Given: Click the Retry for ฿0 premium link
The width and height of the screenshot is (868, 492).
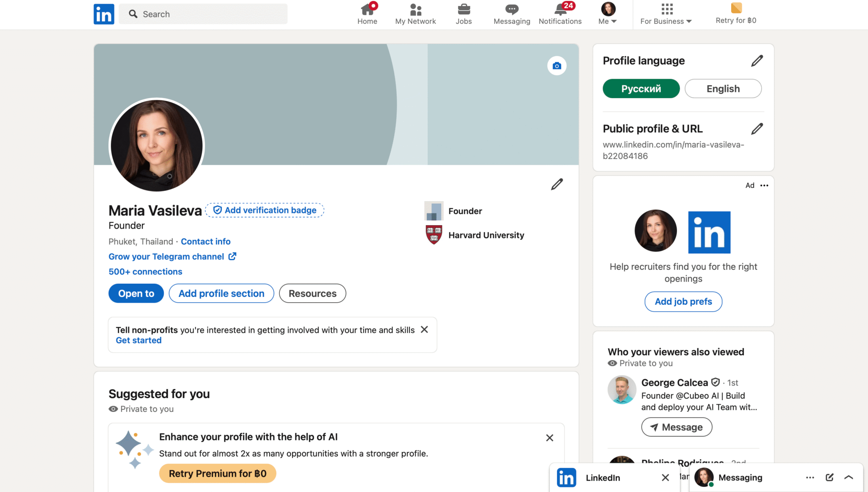Looking at the screenshot, I should coord(736,14).
